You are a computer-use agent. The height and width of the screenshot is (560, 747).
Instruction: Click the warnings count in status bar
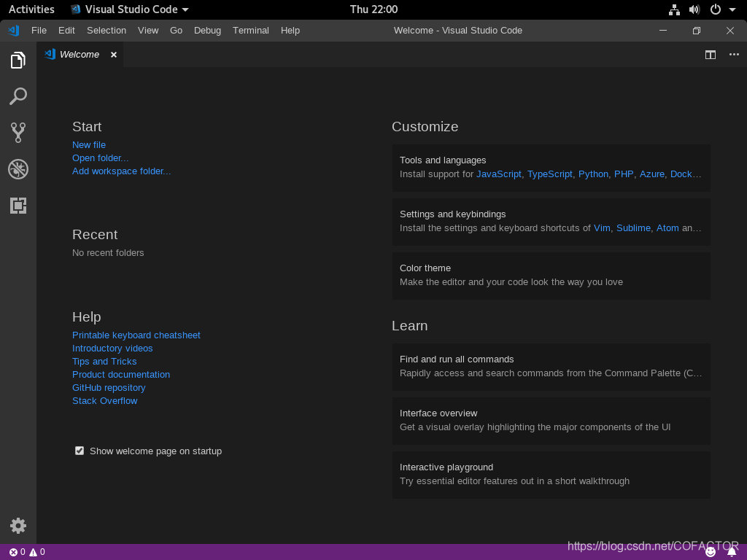pyautogui.click(x=37, y=552)
